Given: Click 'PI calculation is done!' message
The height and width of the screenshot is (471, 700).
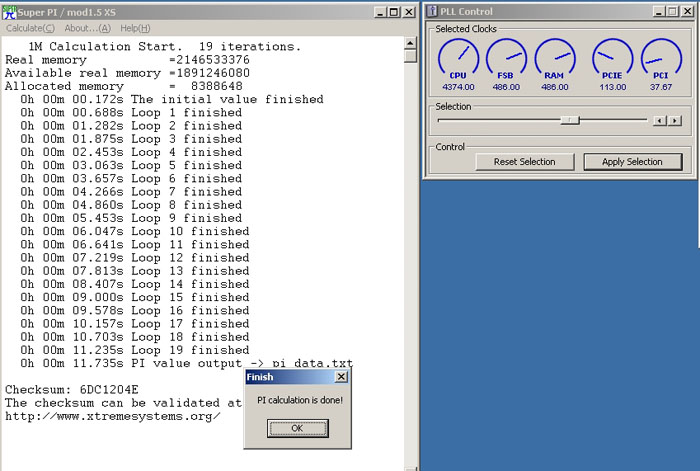Looking at the screenshot, I should coord(300,400).
